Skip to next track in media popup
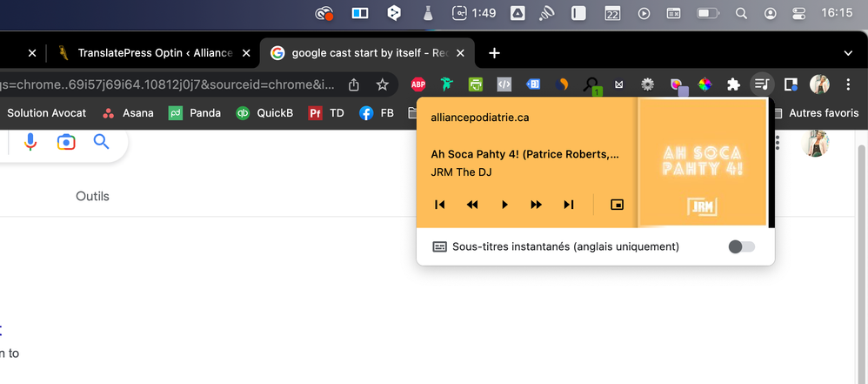 [x=569, y=205]
